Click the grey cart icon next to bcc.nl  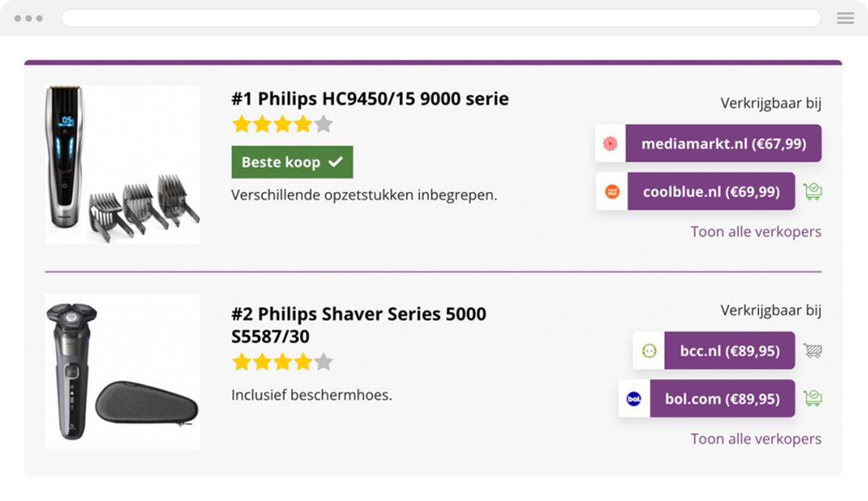pyautogui.click(x=812, y=350)
